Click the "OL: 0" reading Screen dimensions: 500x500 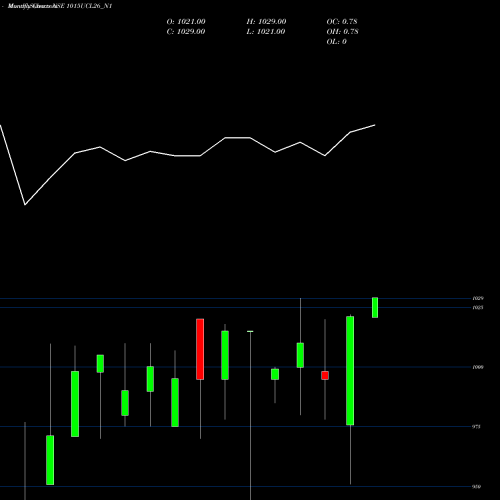pos(336,42)
